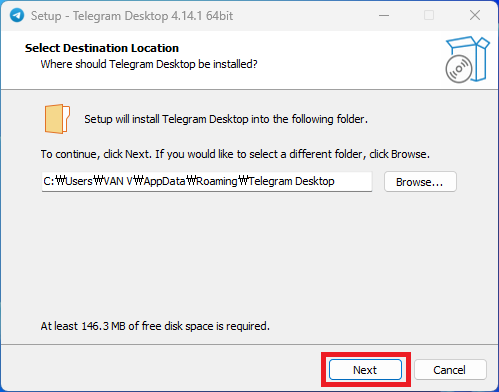Click the installer box and disc icon

coord(467,60)
